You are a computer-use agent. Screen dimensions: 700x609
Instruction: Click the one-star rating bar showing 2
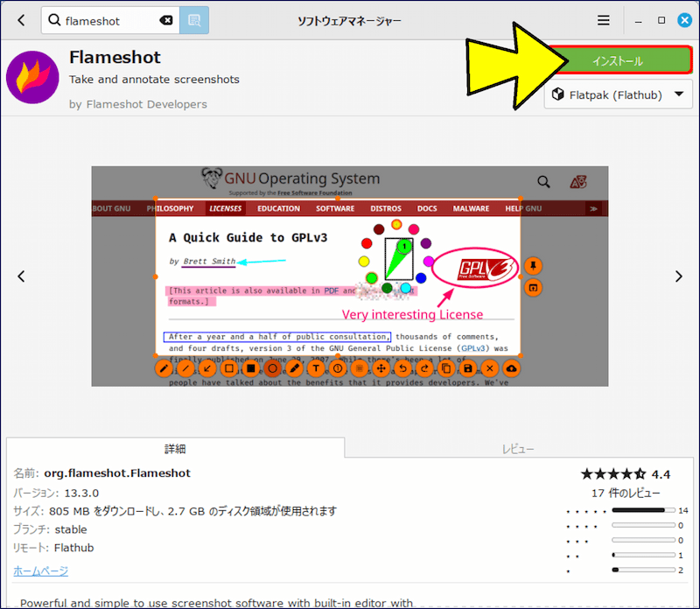click(643, 570)
